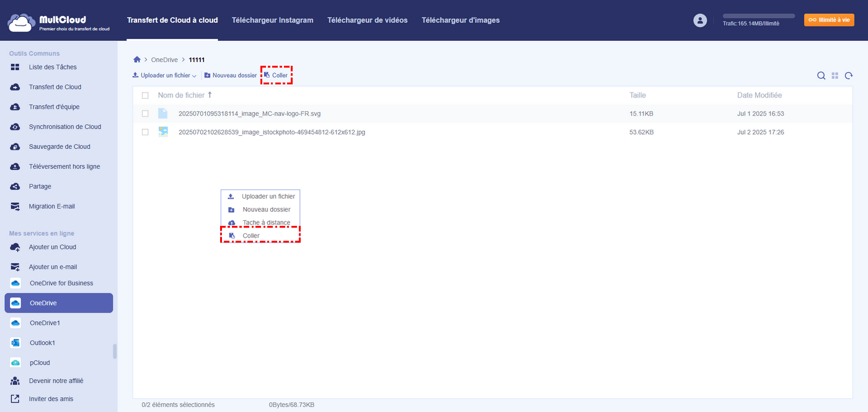Click the Ajouter un Cloud icon
The image size is (868, 412).
click(15, 247)
